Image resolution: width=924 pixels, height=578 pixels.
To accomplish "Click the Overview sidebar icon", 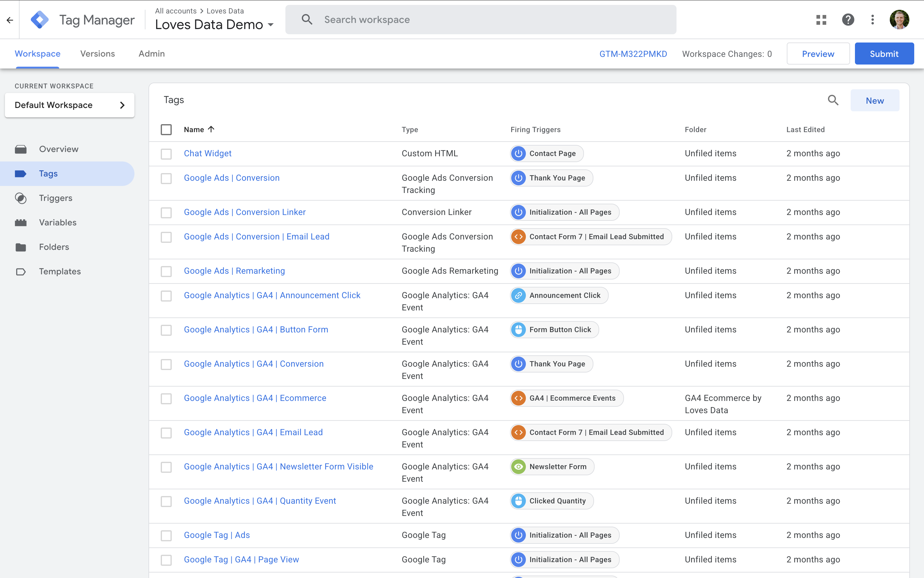I will pyautogui.click(x=20, y=149).
